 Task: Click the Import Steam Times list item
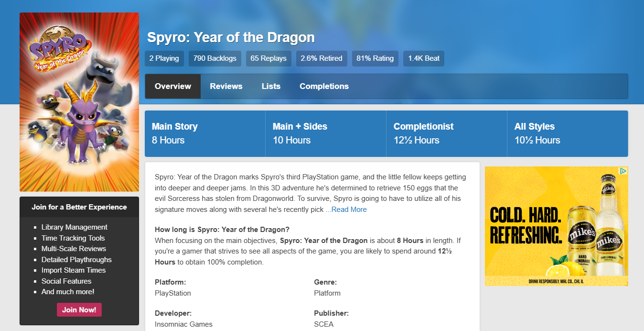[x=74, y=270]
